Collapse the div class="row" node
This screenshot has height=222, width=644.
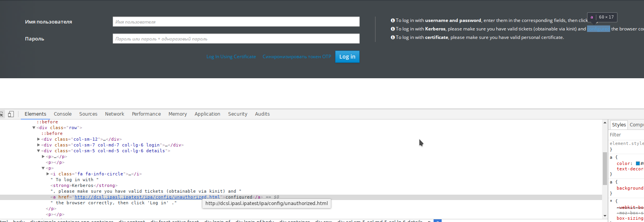tap(34, 128)
